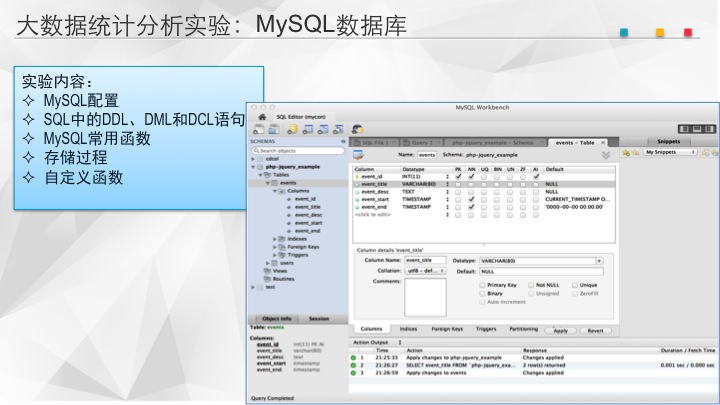720x405 pixels.
Task: Click the event_id primary key column icon
Action: pos(357,177)
